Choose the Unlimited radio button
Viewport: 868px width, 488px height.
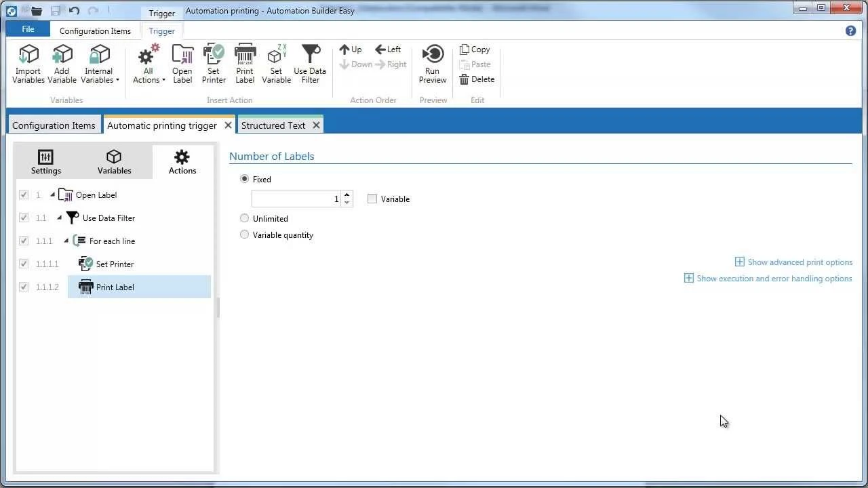coord(244,218)
